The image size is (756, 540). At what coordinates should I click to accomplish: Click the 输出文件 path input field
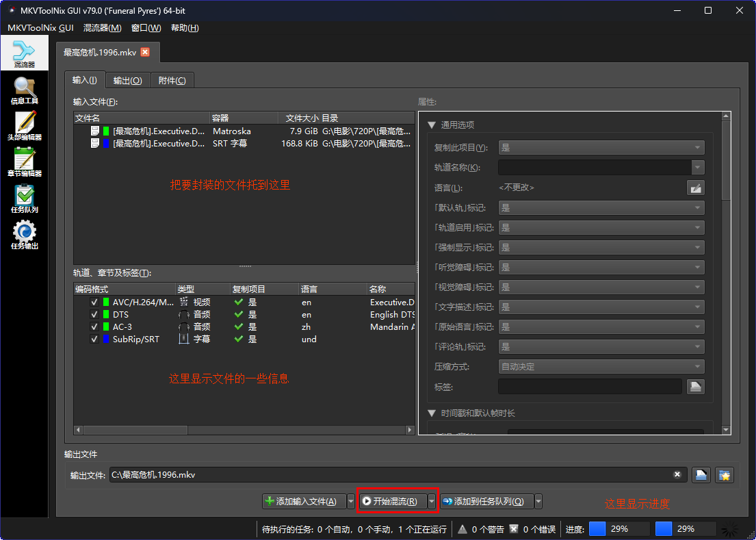[391, 475]
